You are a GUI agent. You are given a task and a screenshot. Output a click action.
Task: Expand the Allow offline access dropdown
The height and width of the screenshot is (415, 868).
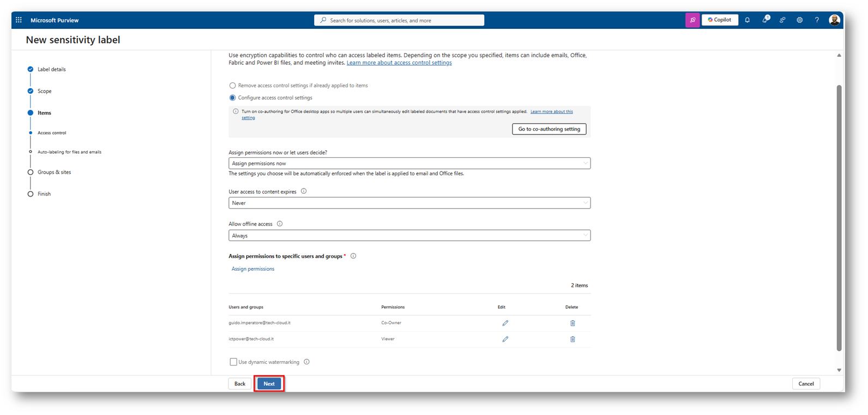409,236
